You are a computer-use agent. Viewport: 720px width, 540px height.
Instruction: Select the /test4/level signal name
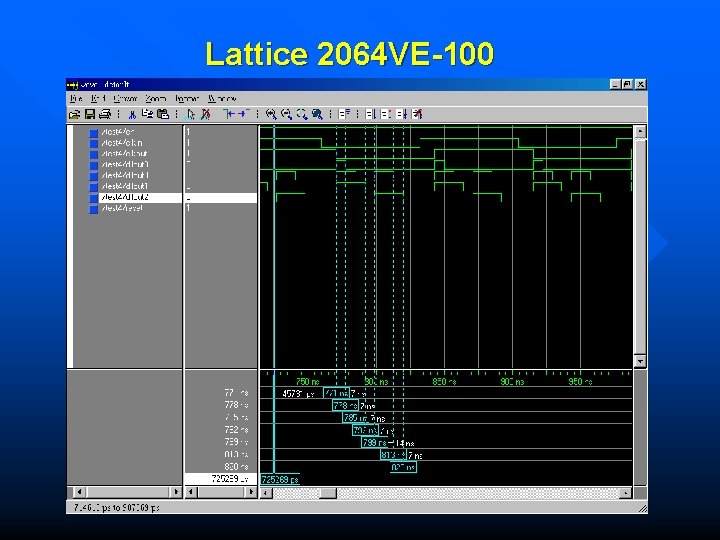pos(122,208)
